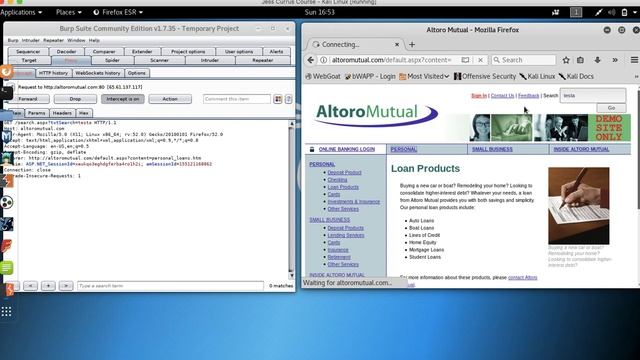
Task: Open Project options tab
Action: coord(188,52)
